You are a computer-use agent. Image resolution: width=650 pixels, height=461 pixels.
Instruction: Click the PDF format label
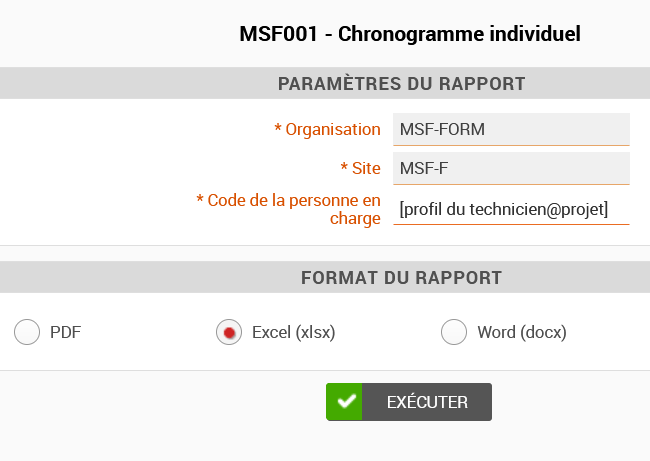click(x=65, y=332)
